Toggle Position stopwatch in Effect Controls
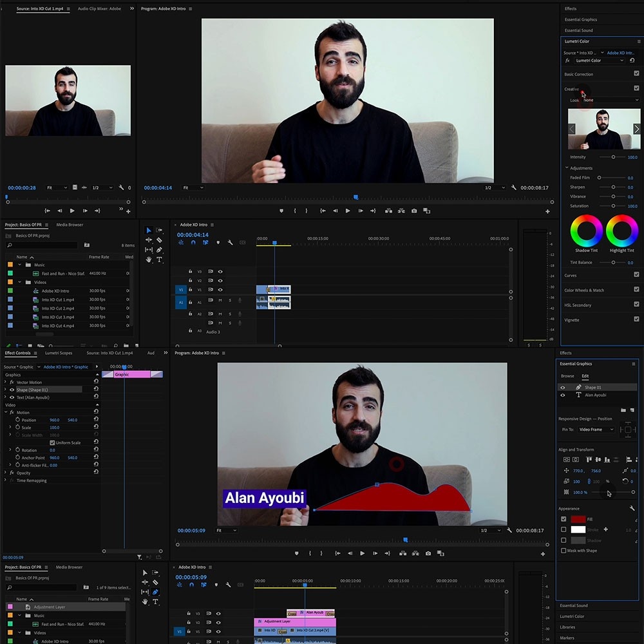This screenshot has width=644, height=644. [17, 420]
